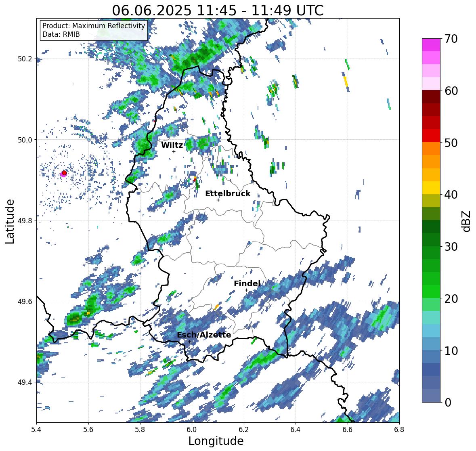Click the dark red colorbar segment just below 60
The height and width of the screenshot is (451, 476).
(x=431, y=97)
